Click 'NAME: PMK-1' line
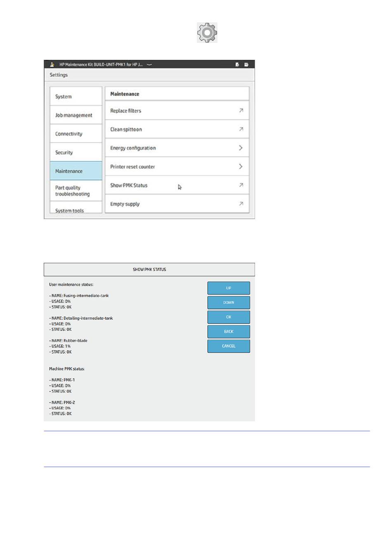Screen dimensions: 392x536 (62, 380)
